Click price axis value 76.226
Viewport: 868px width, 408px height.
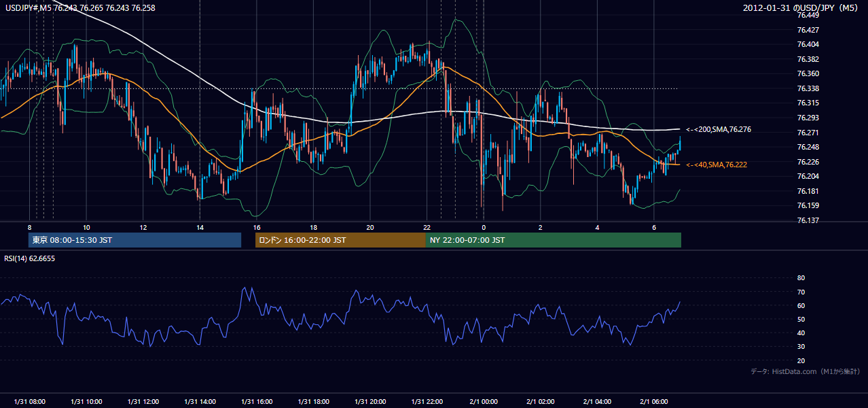click(808, 162)
